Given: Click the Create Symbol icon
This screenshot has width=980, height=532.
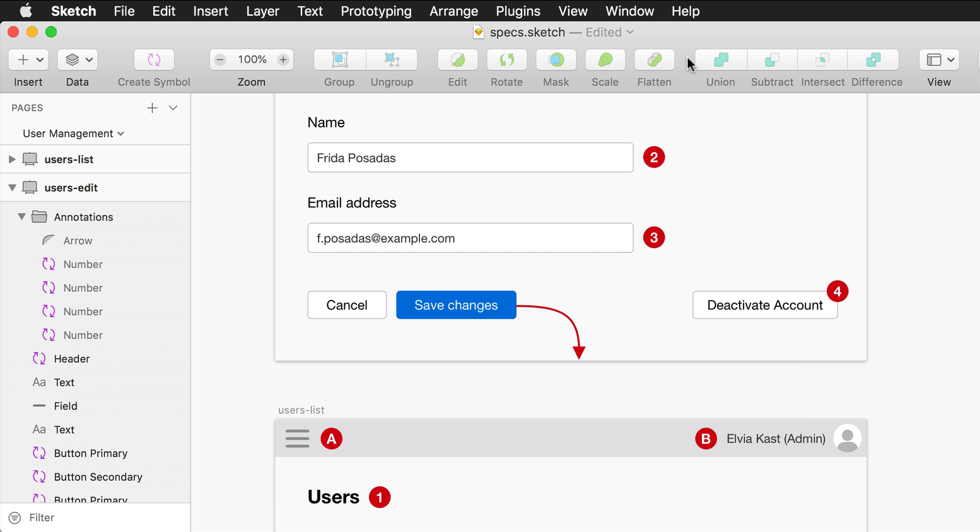Looking at the screenshot, I should tap(154, 60).
